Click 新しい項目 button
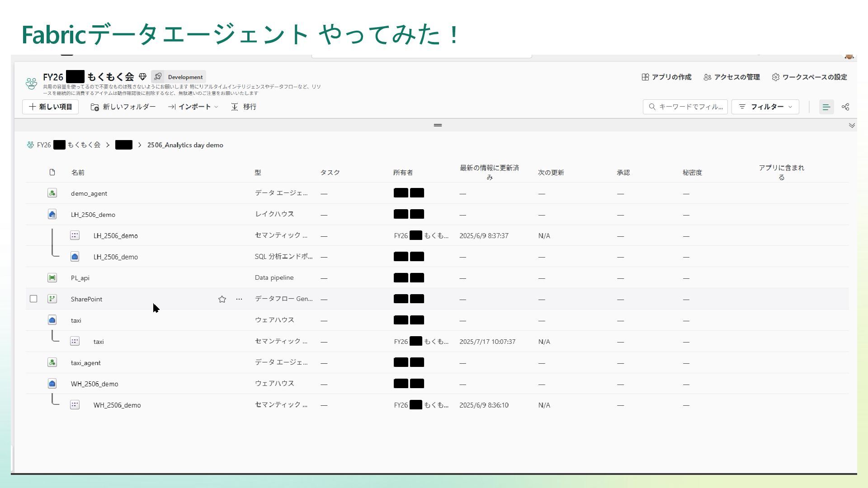 (x=51, y=107)
